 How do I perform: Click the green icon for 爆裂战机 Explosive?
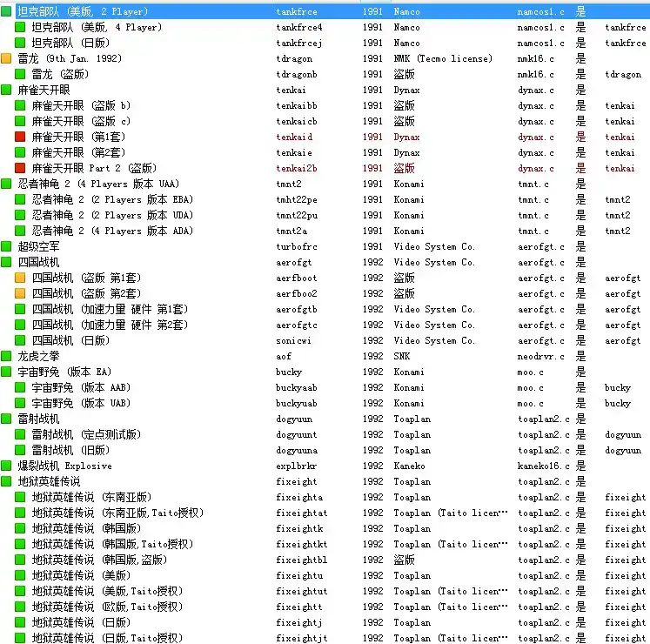pos(6,466)
